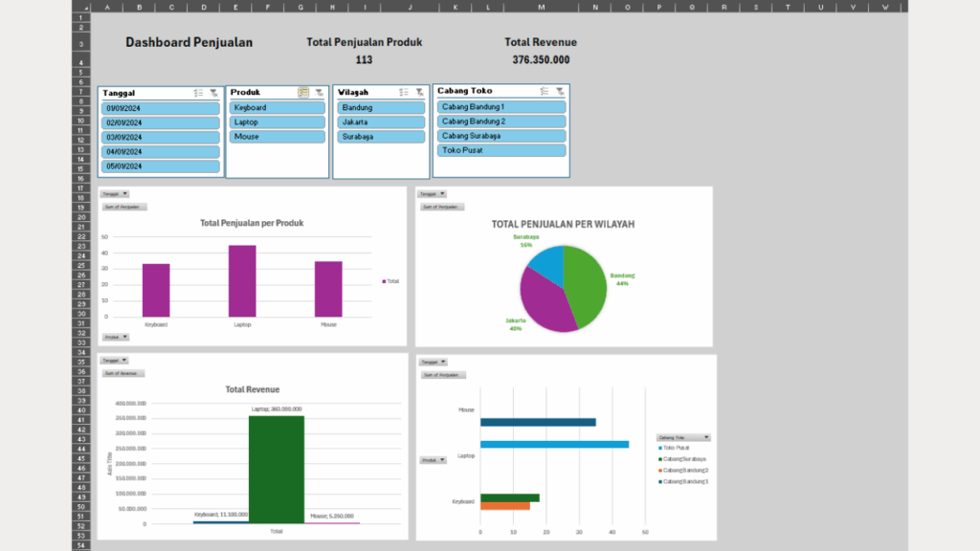Click the Total legend color marker

[x=384, y=281]
